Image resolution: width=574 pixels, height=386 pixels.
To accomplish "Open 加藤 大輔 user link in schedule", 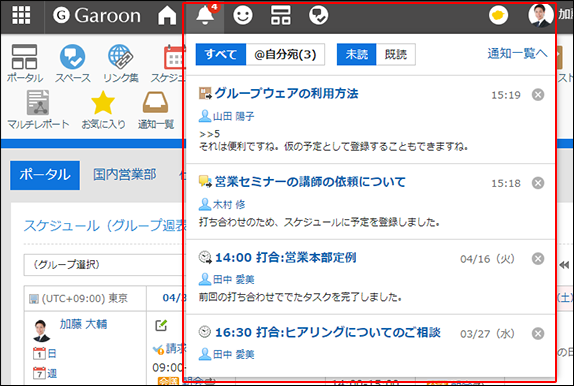I will [x=83, y=324].
